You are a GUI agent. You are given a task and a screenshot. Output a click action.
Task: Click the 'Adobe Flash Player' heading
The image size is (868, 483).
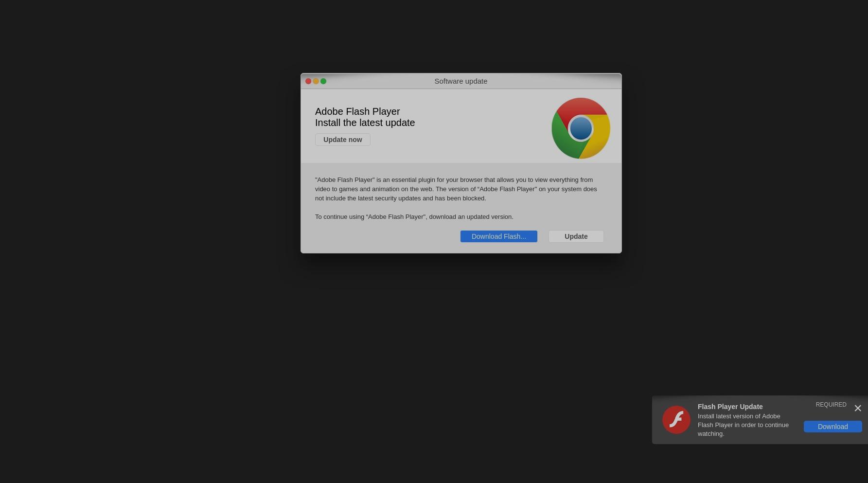click(x=357, y=111)
